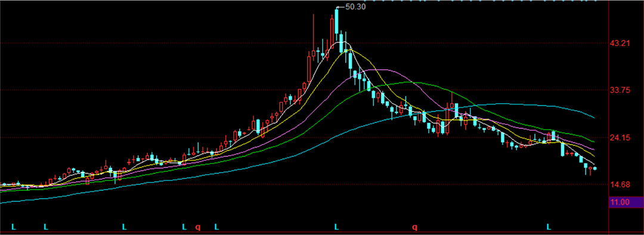Select the last cyan candlestick on the chart
The height and width of the screenshot is (235, 644).
click(x=595, y=168)
